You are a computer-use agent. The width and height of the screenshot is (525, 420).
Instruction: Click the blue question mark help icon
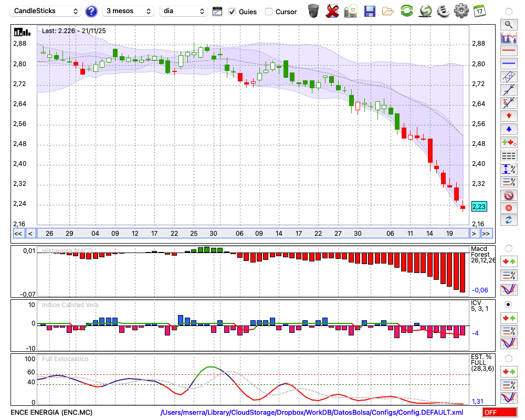[x=91, y=11]
